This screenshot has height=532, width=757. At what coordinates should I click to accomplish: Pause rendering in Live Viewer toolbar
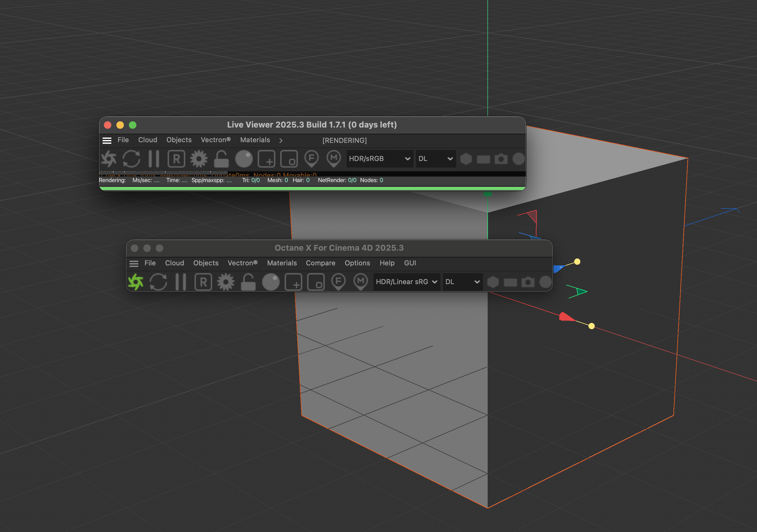pos(154,159)
